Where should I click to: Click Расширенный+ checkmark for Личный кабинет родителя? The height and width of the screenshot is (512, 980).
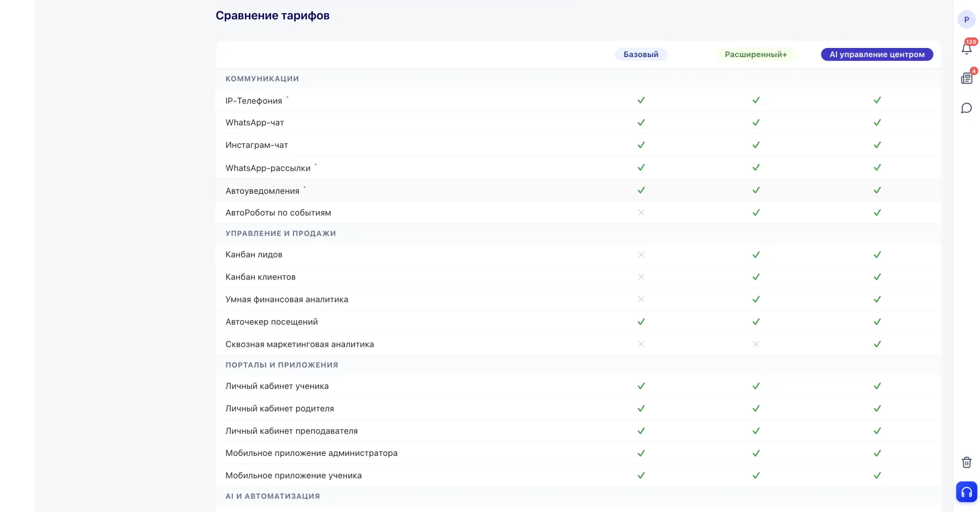[756, 408]
